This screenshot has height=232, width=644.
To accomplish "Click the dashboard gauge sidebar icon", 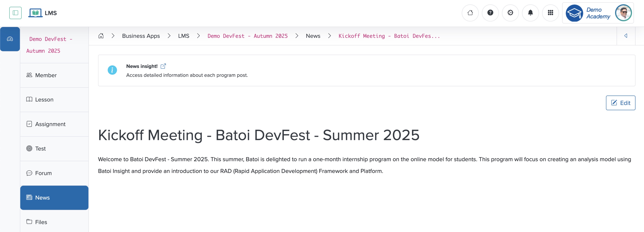I will pos(10,39).
